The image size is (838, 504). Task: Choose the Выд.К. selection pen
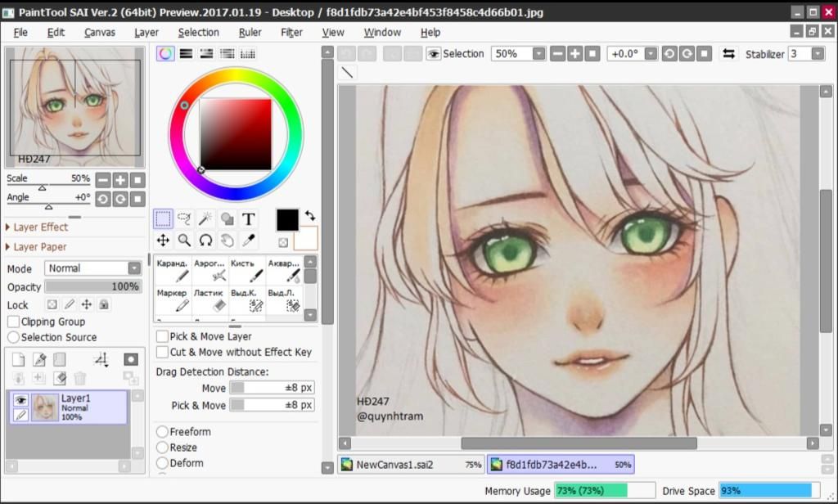(x=246, y=299)
